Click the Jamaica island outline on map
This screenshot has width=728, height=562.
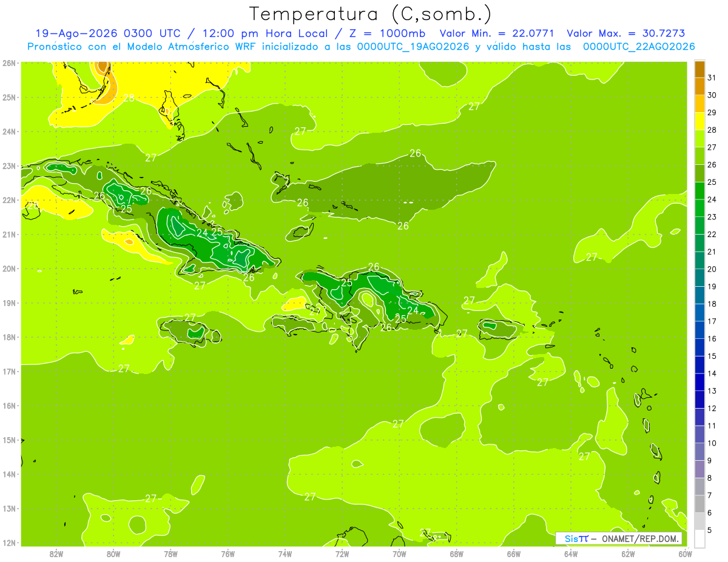click(191, 333)
